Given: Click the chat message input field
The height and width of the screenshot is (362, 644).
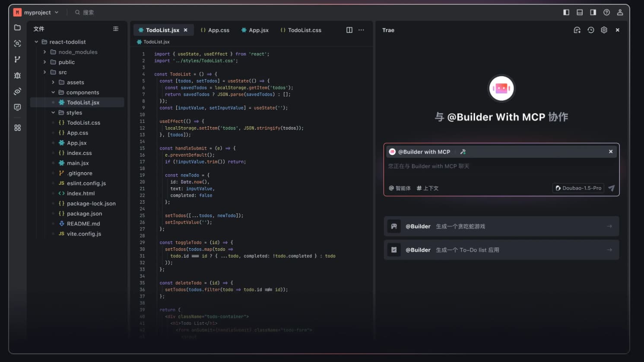Looking at the screenshot, I should point(501,166).
